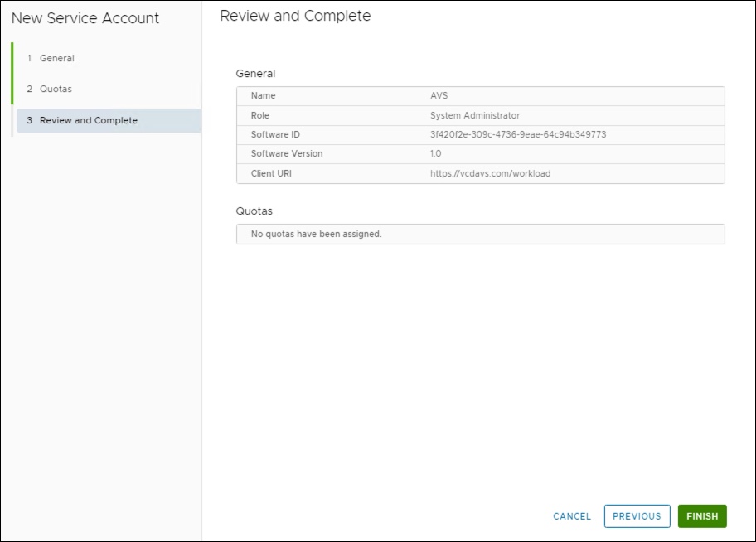
Task: Select the System Administrator role value
Action: [x=475, y=115]
